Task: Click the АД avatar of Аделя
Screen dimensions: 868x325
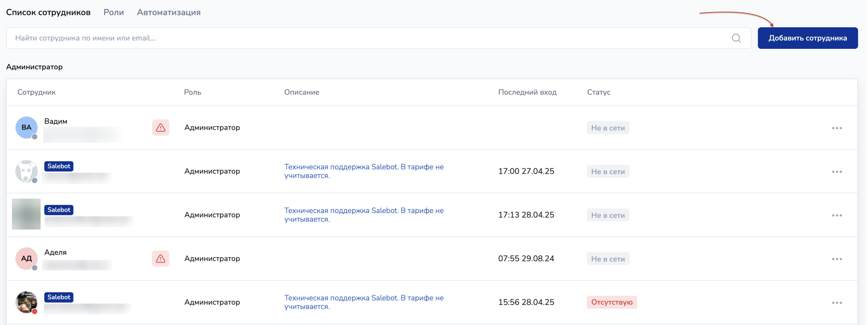Action: pos(26,259)
